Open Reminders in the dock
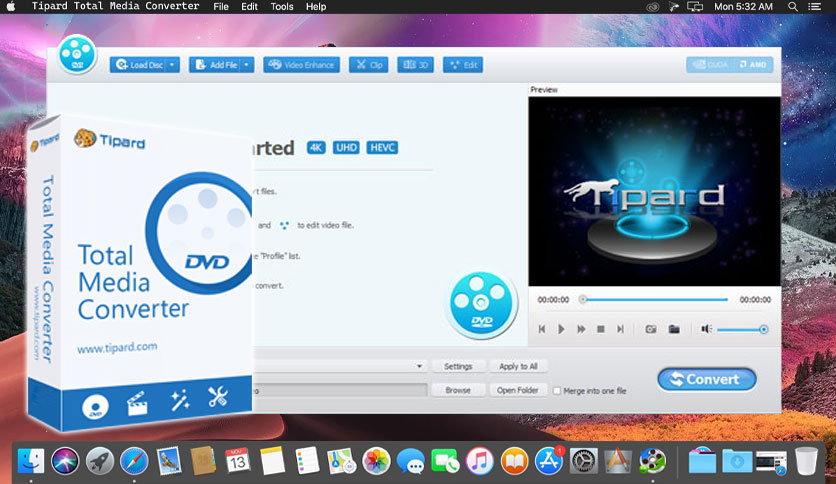836x484 pixels. pos(307,461)
